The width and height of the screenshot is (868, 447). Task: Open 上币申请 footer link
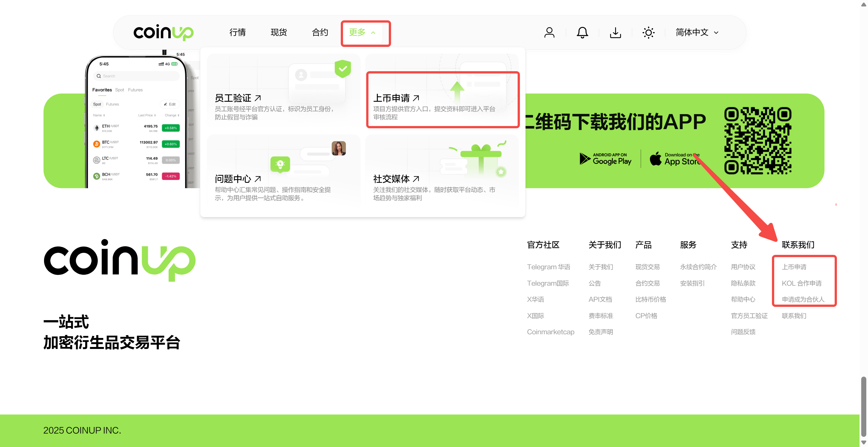(x=794, y=267)
